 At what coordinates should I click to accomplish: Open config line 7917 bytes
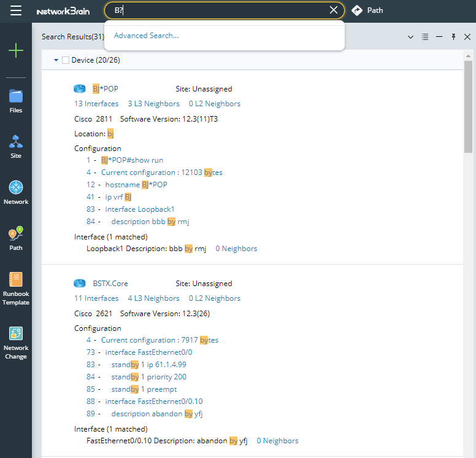point(159,340)
